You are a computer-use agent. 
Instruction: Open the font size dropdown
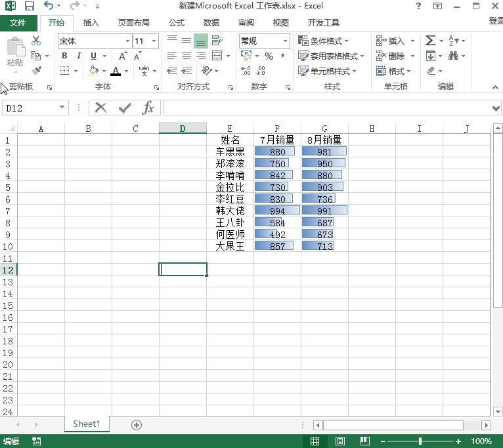154,41
